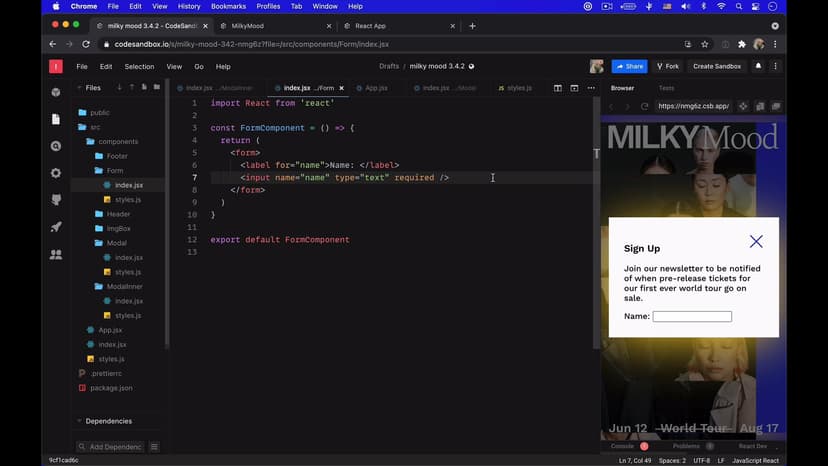This screenshot has width=828, height=466.
Task: Open the Live collaboration people icon
Action: (56, 254)
